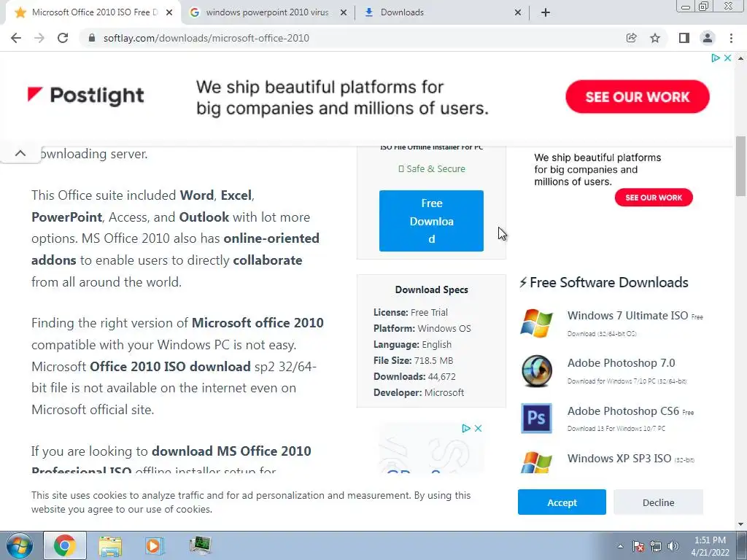Click the Language: English line

click(x=413, y=344)
